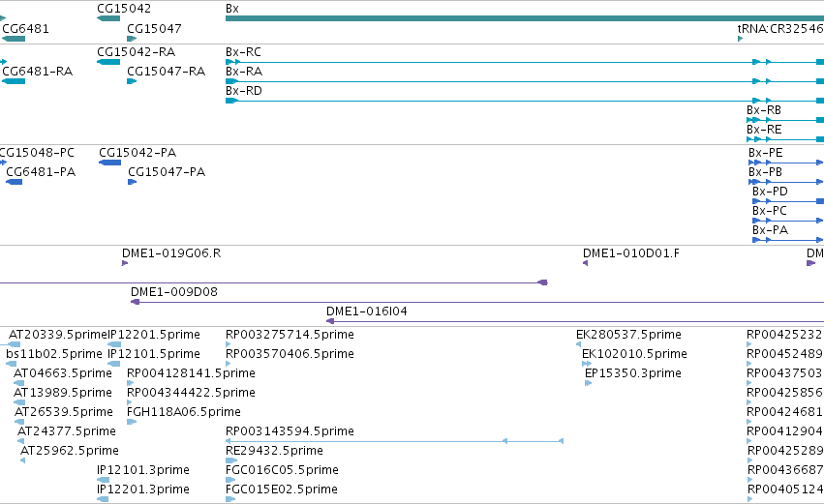The width and height of the screenshot is (824, 504).
Task: Click EST IP12101.5prime
Action: (154, 354)
